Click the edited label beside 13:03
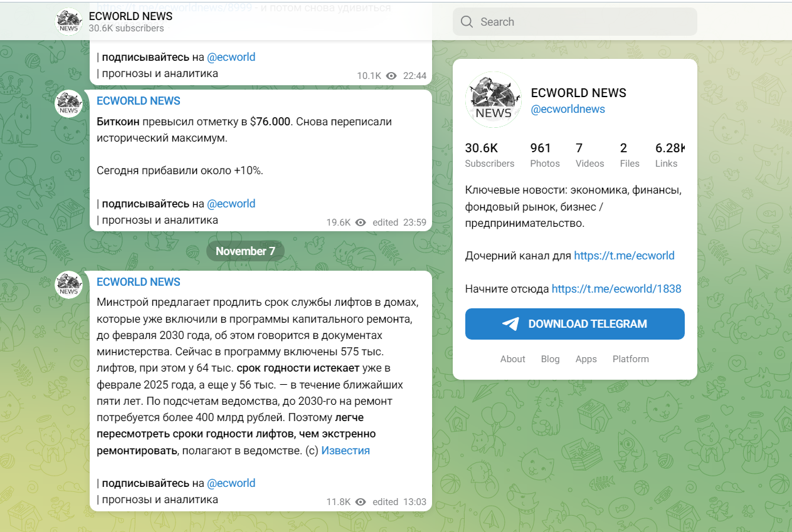The image size is (792, 532). 385,502
